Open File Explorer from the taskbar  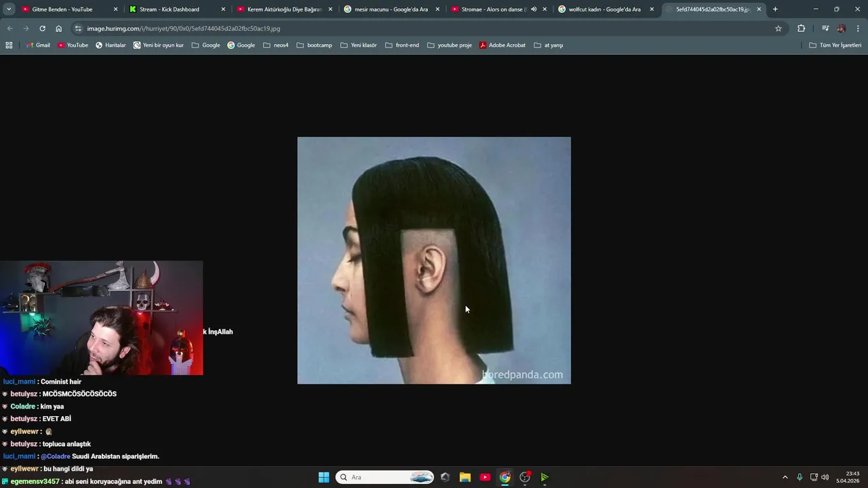click(465, 477)
